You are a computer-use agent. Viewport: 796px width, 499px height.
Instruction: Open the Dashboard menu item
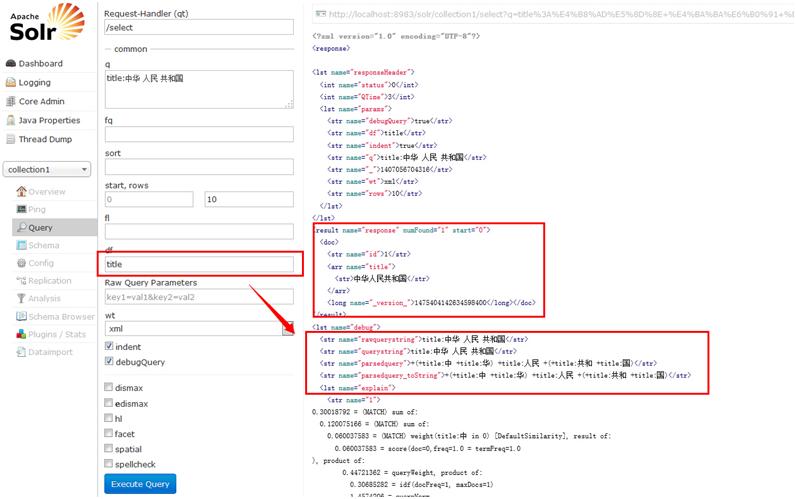point(41,63)
